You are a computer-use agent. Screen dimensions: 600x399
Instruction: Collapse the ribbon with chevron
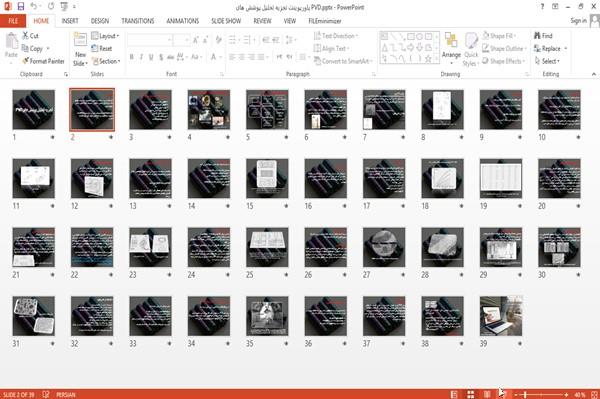593,74
